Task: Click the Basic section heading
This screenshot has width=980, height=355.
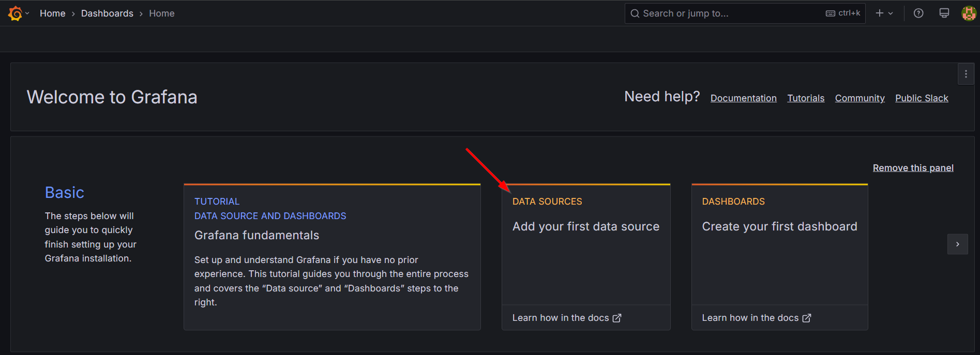Action: pos(65,193)
